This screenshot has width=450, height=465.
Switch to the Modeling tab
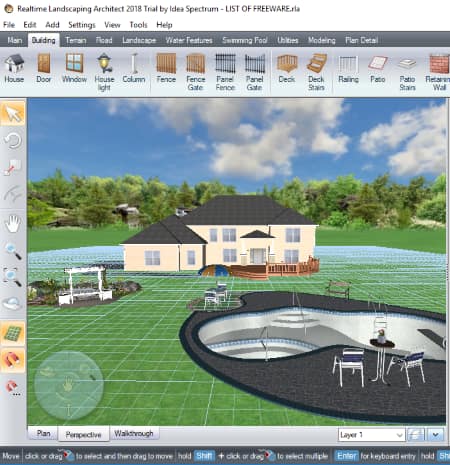click(x=322, y=40)
